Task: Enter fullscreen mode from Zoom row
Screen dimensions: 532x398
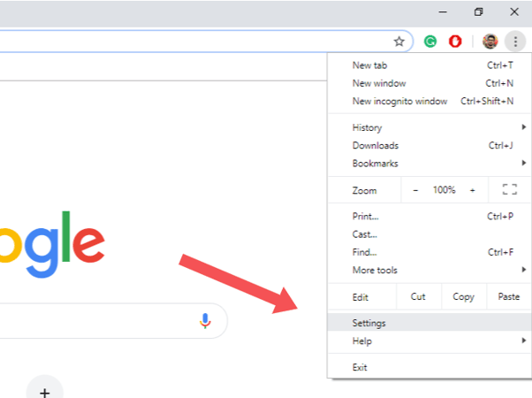Action: click(509, 190)
